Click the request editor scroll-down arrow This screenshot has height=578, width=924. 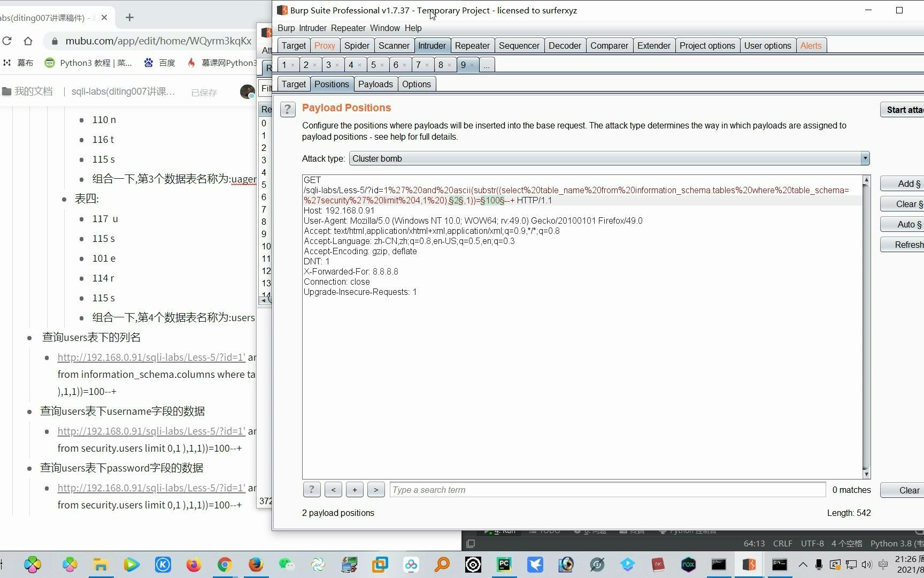click(866, 474)
